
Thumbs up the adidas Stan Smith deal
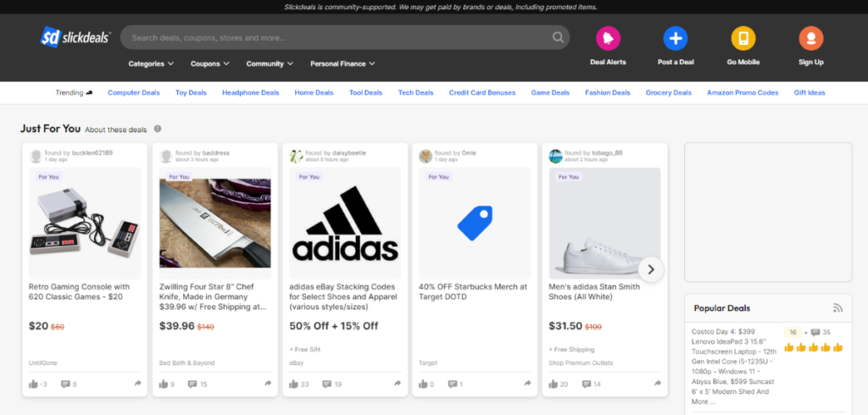click(553, 384)
